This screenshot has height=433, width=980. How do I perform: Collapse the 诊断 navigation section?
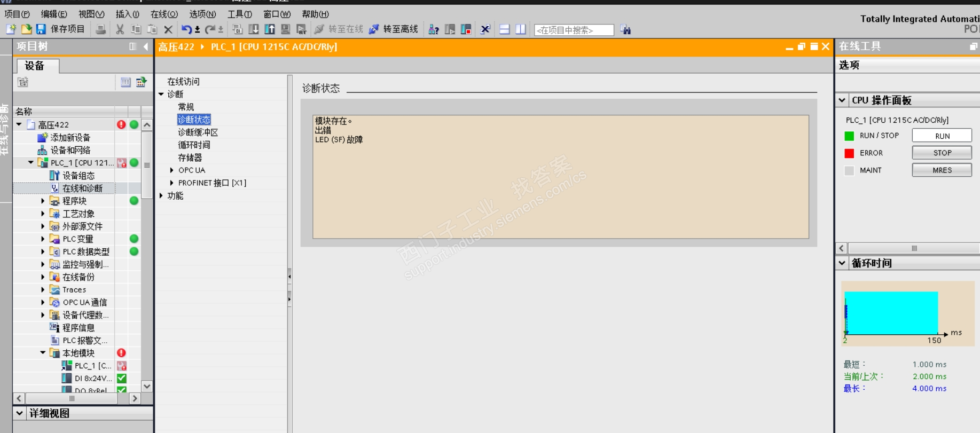pos(161,94)
